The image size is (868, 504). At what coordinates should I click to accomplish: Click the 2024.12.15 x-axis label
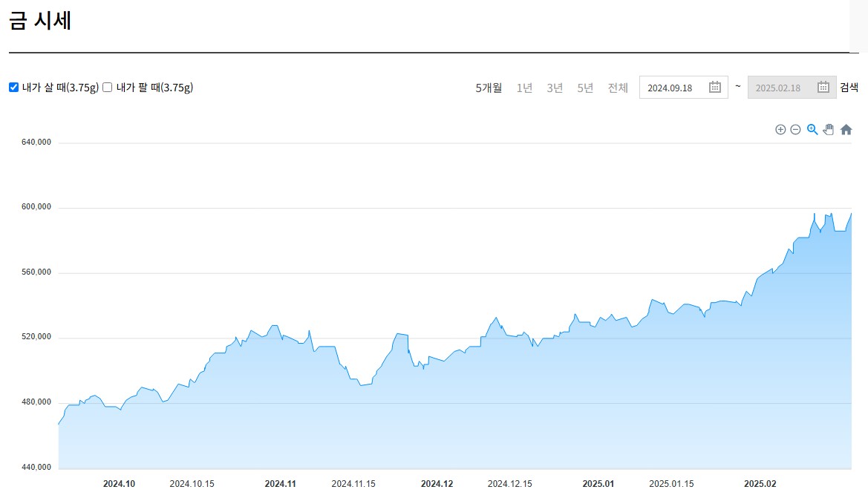click(510, 484)
